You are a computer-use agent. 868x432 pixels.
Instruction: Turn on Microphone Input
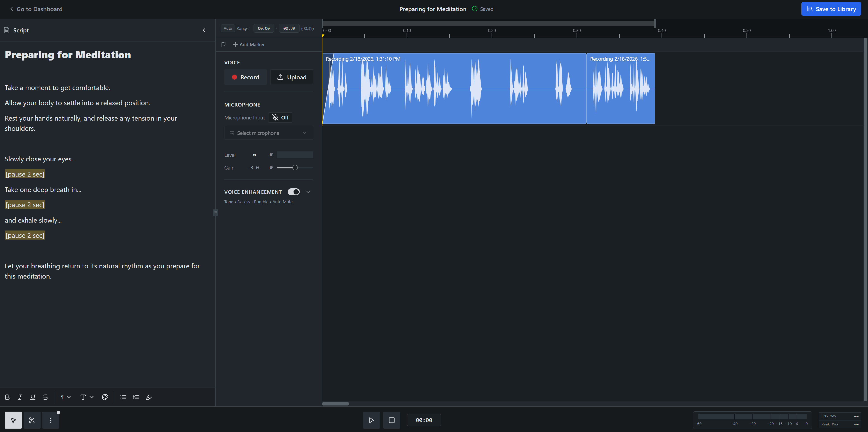coord(280,117)
